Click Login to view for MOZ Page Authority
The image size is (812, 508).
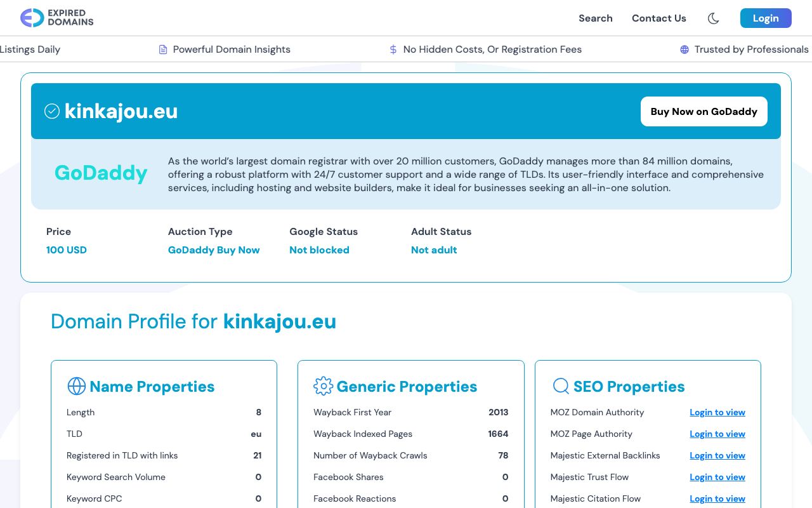tap(717, 434)
